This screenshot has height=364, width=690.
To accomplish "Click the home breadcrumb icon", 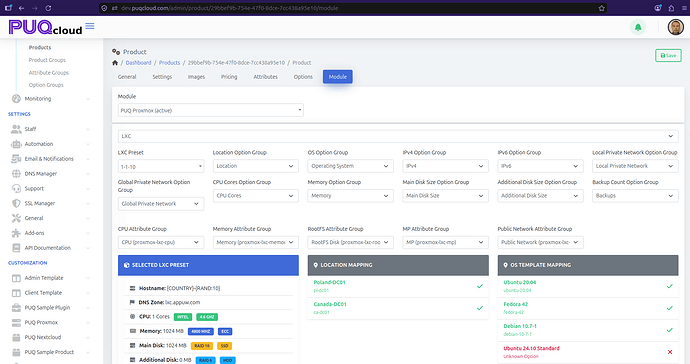I will (115, 63).
